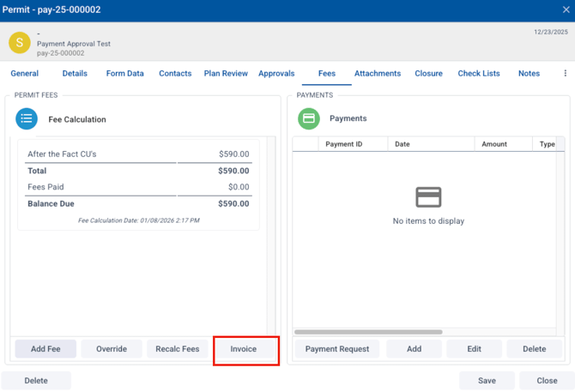Open the three-dot more tabs menu

[x=565, y=74]
